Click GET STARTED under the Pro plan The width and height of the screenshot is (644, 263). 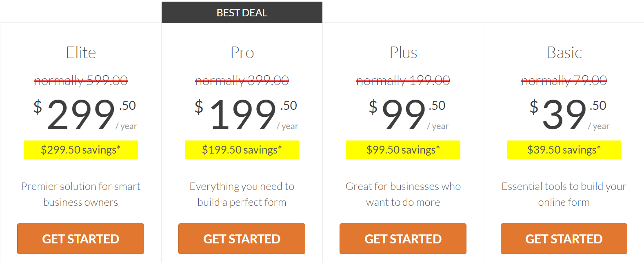point(242,238)
